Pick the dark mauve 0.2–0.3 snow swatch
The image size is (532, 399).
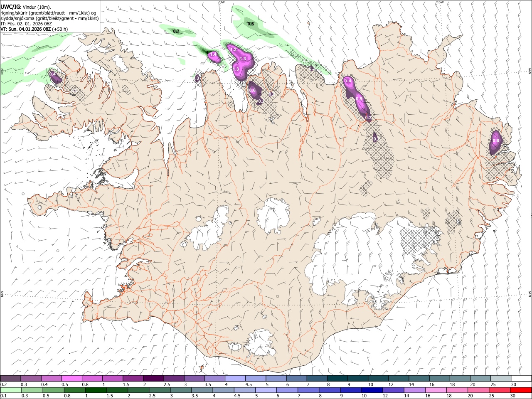tap(11, 379)
